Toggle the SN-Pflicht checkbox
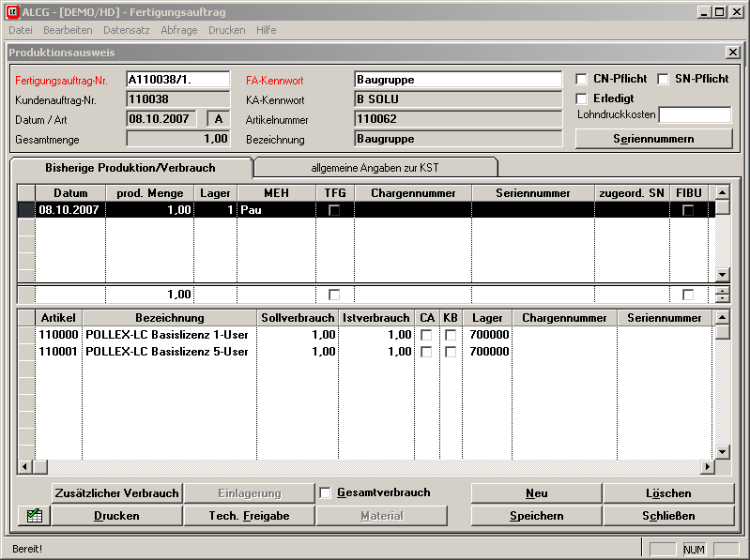Viewport: 750px width, 560px height. [x=663, y=80]
